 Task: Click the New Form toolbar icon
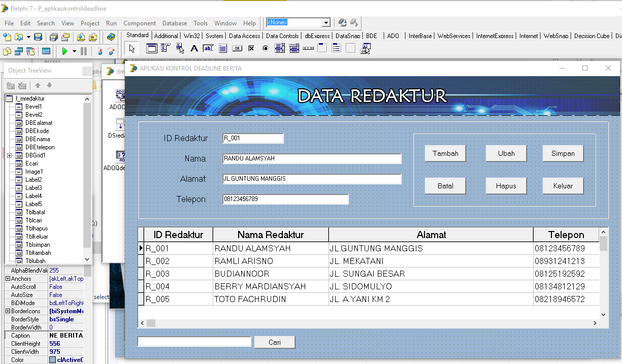click(46, 51)
